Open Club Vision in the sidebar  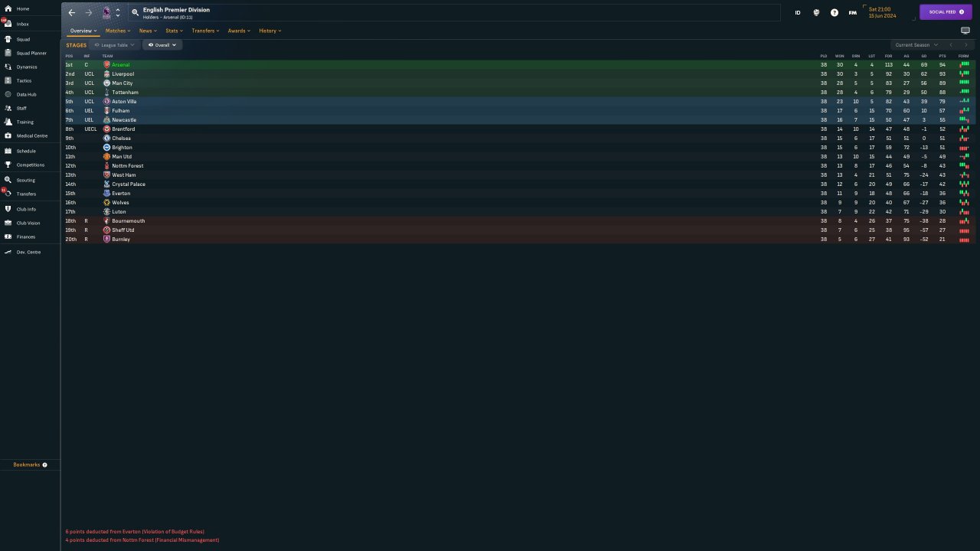(28, 223)
